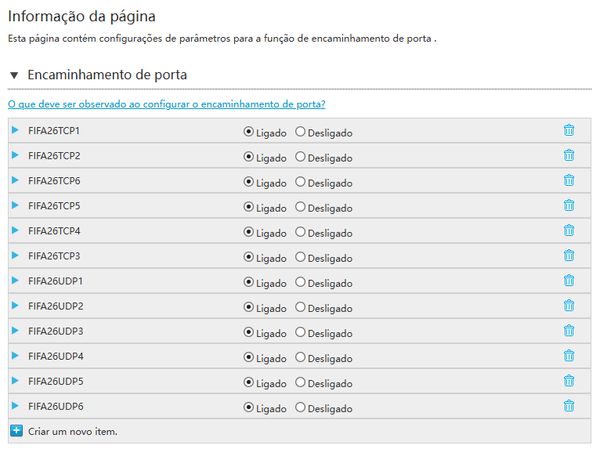Click trash icon next to FIFA26UDP3
Image resolution: width=600 pixels, height=475 pixels.
[x=569, y=331]
